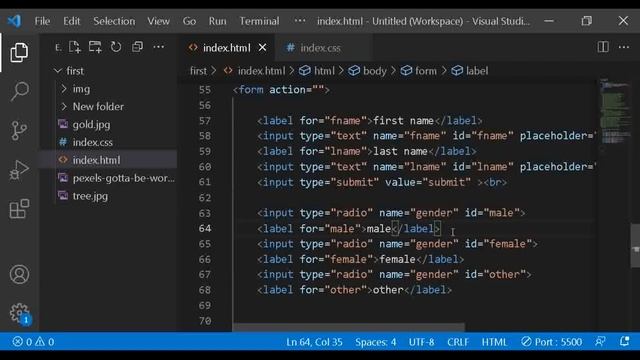Open the Source Control view
Screen dimensions: 640x360
(x=19, y=131)
